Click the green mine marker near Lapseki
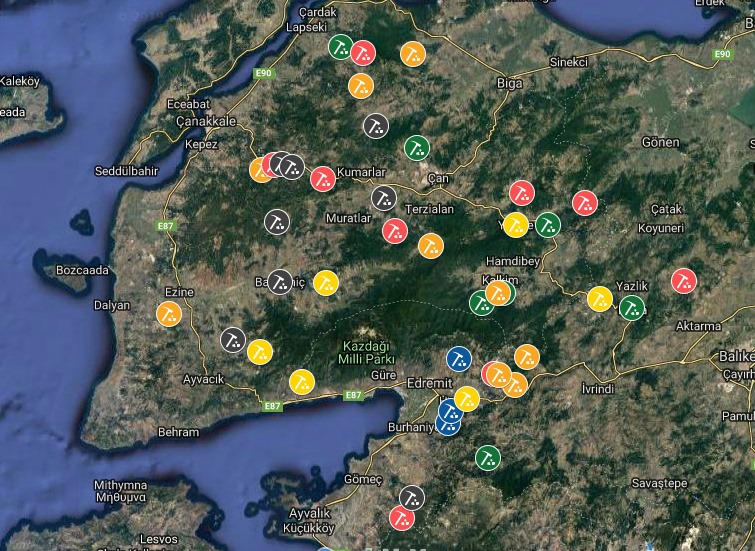This screenshot has height=551, width=755. tap(341, 47)
